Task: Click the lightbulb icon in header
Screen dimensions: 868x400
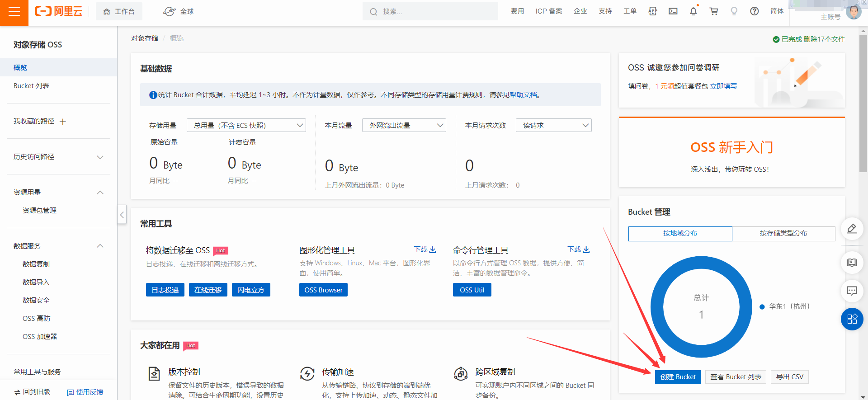Action: click(x=734, y=11)
